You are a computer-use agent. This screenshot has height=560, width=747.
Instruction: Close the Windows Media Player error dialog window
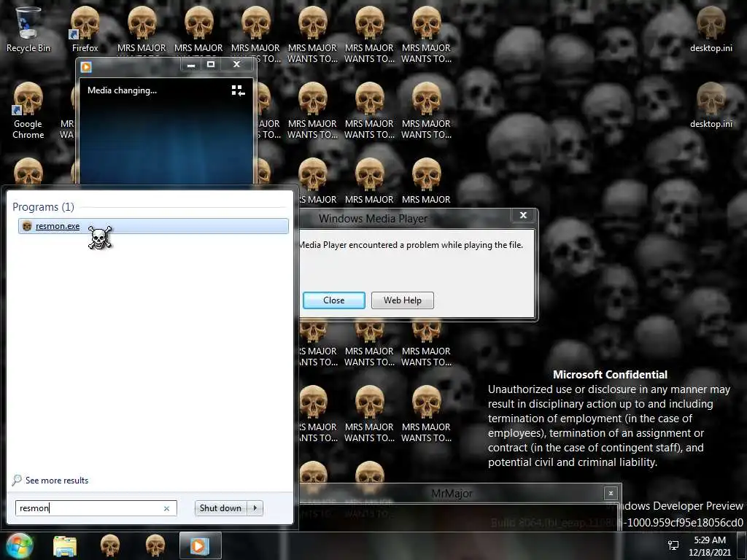(x=523, y=215)
